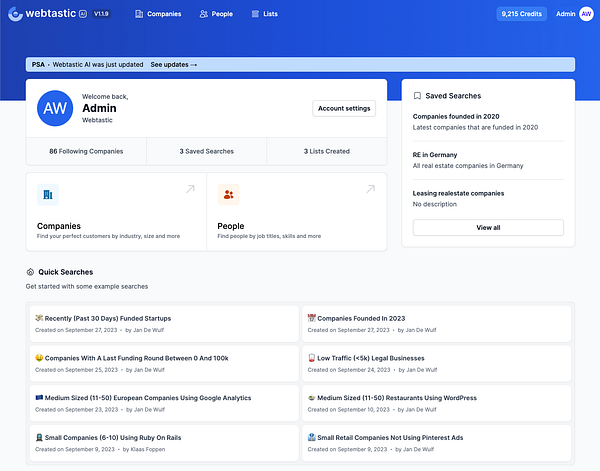
Task: Click View all saved searches
Action: tap(488, 227)
